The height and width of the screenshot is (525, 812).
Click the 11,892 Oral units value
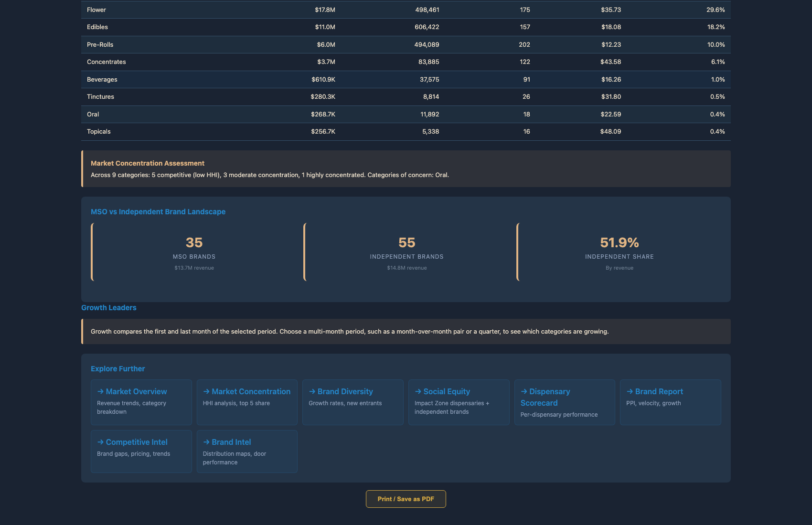click(430, 114)
